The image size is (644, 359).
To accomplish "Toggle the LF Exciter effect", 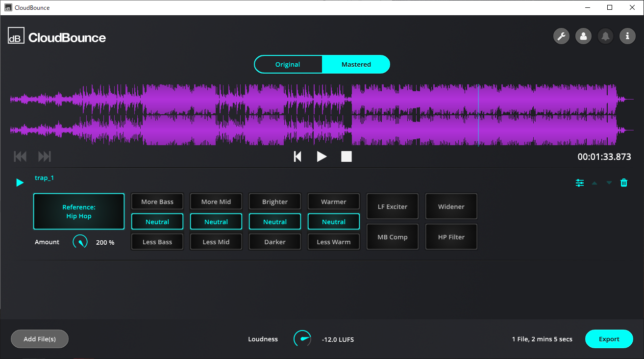I will (x=393, y=206).
